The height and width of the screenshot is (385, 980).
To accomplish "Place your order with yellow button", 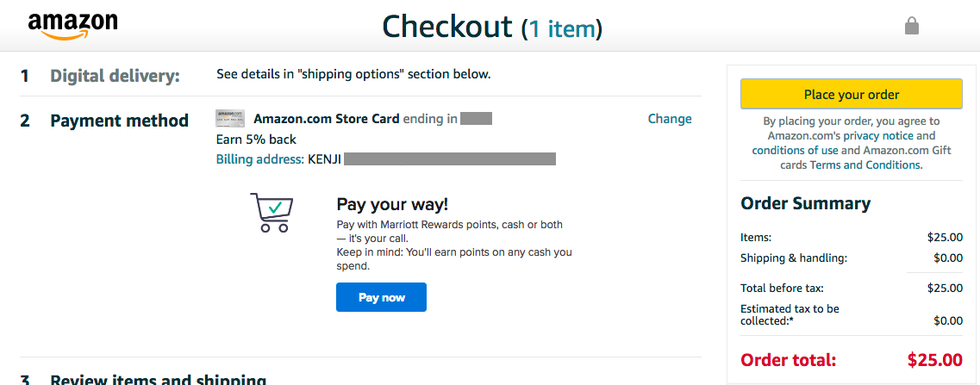I will (x=852, y=95).
